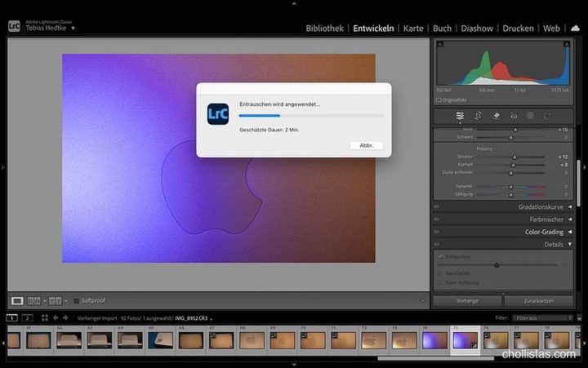Go forward with the right arrow icon
This screenshot has width=588, height=368.
(x=65, y=317)
